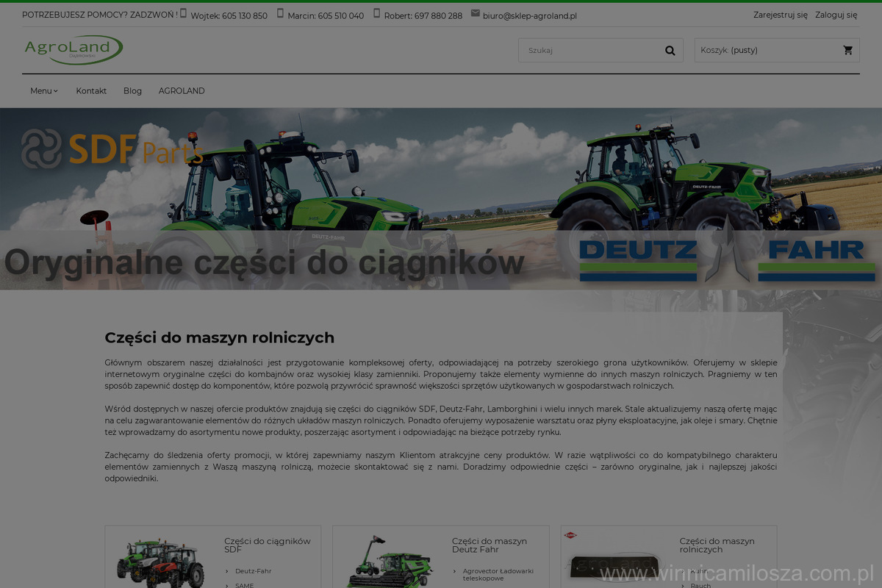Click the SDF Parts logo on banner

pyautogui.click(x=112, y=148)
